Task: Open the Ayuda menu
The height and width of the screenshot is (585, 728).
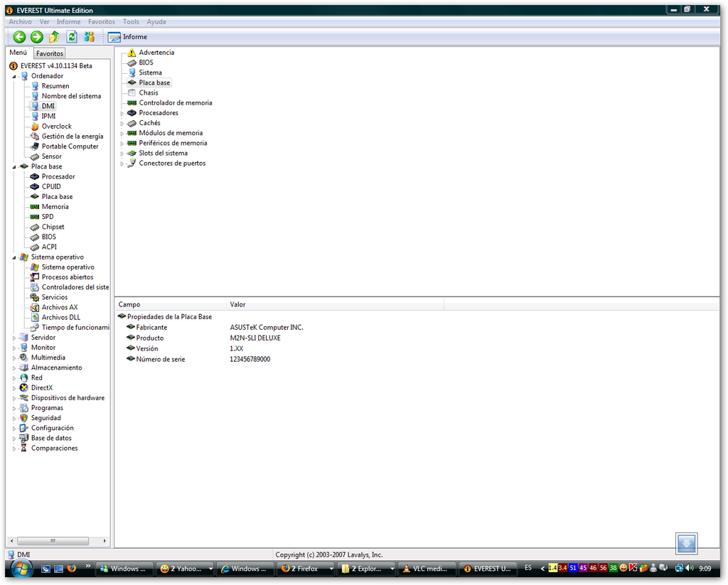Action: 156,22
